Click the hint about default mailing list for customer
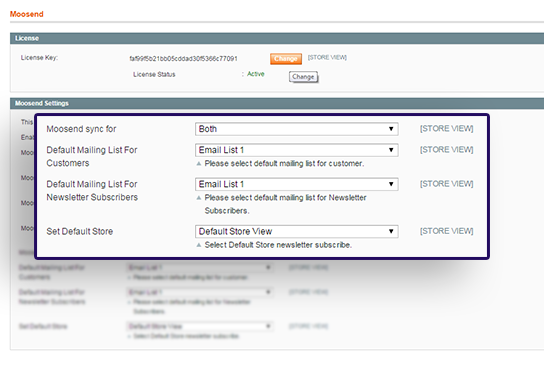 [x=284, y=163]
